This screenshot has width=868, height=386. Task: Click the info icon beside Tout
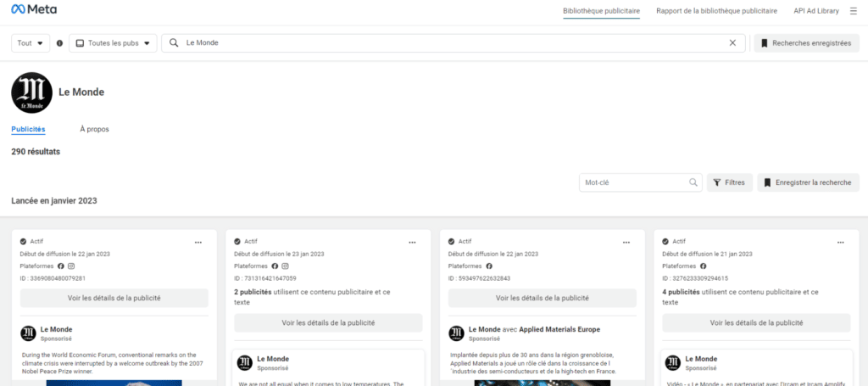pos(60,43)
